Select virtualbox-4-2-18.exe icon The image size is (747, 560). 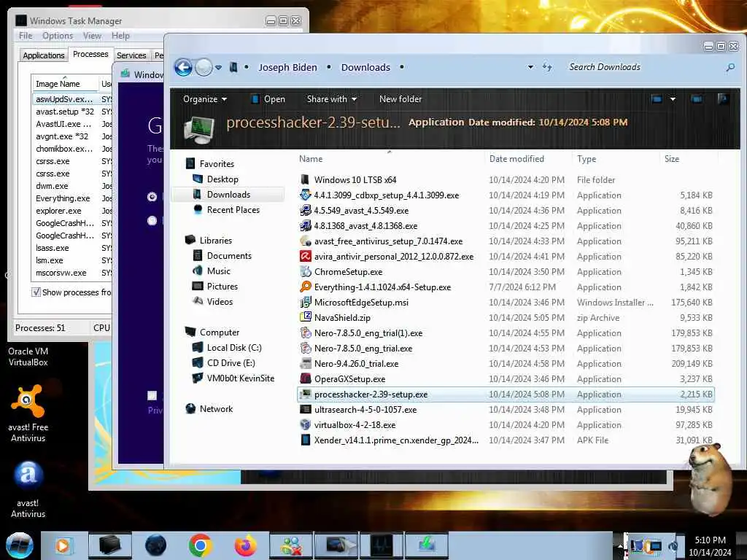[305, 424]
